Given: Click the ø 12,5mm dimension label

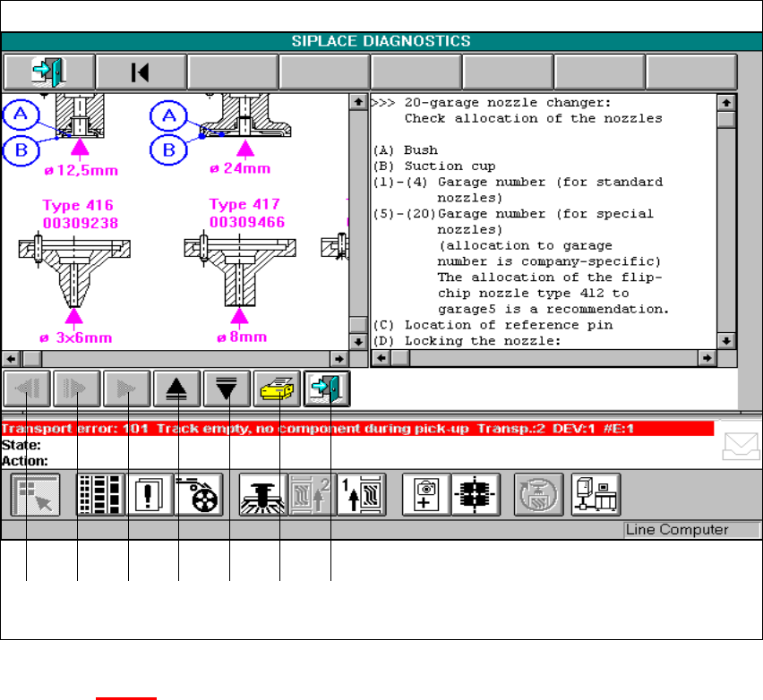Looking at the screenshot, I should coord(81,171).
